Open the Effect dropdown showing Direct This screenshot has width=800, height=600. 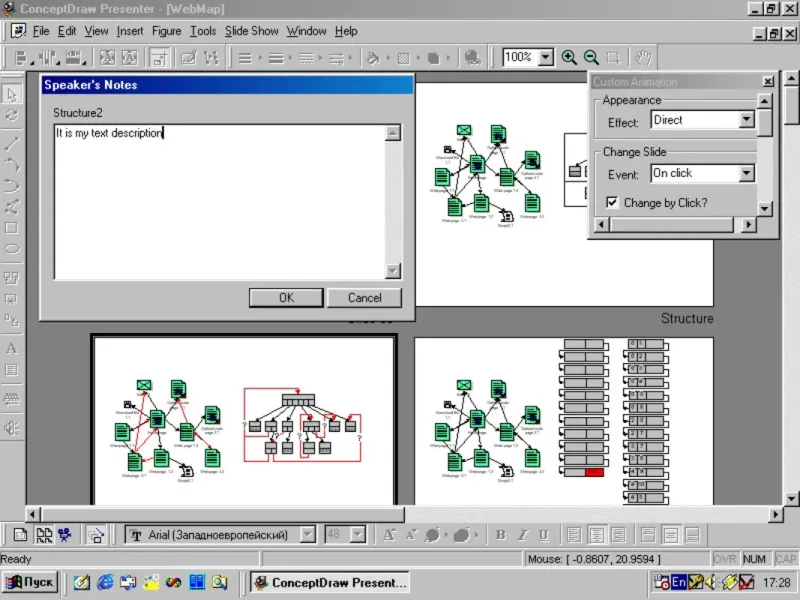click(x=746, y=120)
